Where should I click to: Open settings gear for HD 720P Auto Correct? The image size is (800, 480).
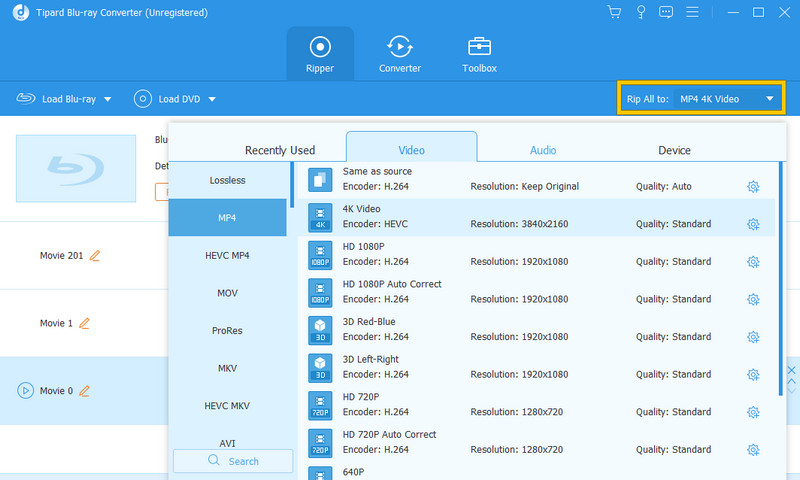(x=753, y=450)
